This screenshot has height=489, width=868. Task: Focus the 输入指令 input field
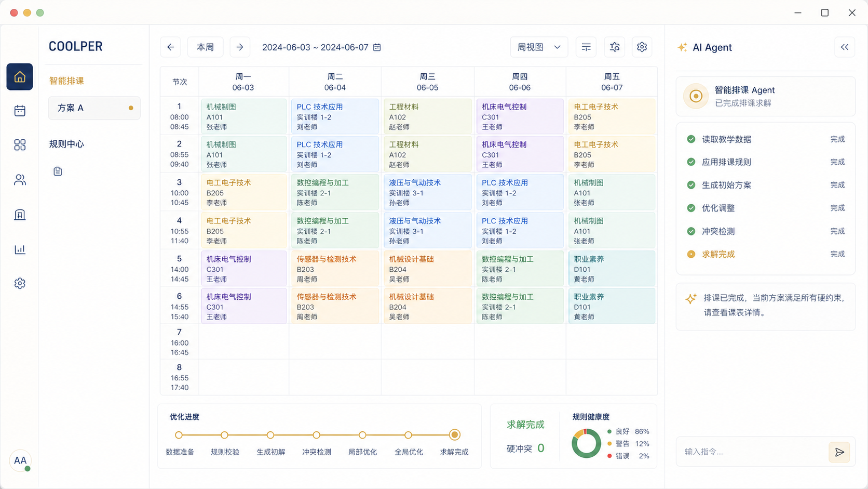(752, 452)
